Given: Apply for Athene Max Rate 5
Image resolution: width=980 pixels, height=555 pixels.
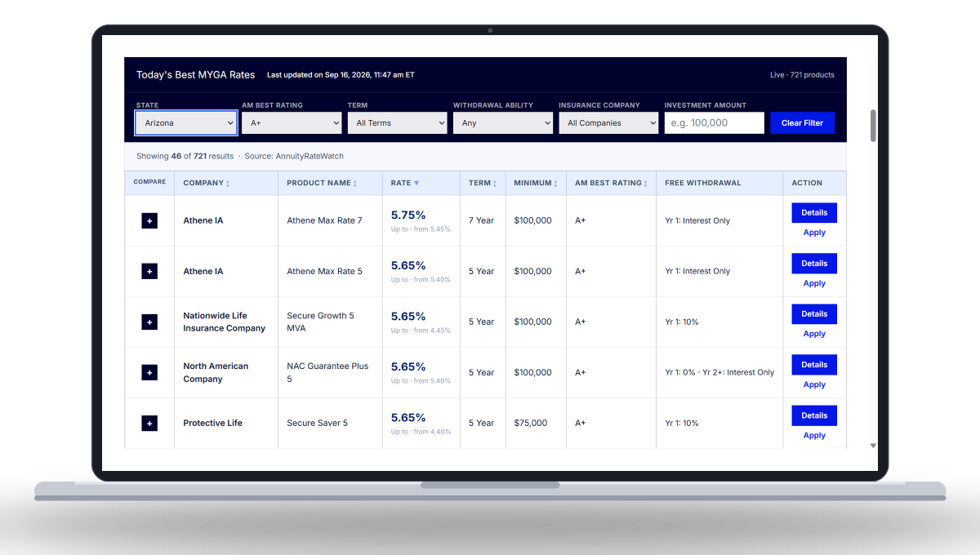Looking at the screenshot, I should click(814, 283).
